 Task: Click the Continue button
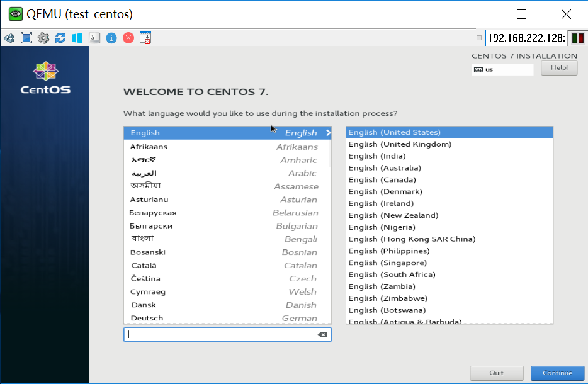[557, 373]
